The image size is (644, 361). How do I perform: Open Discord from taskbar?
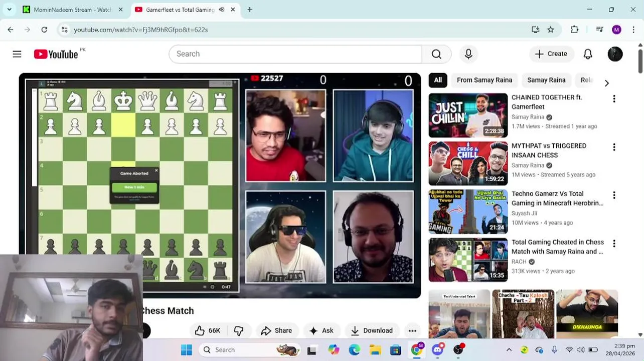pos(437,349)
